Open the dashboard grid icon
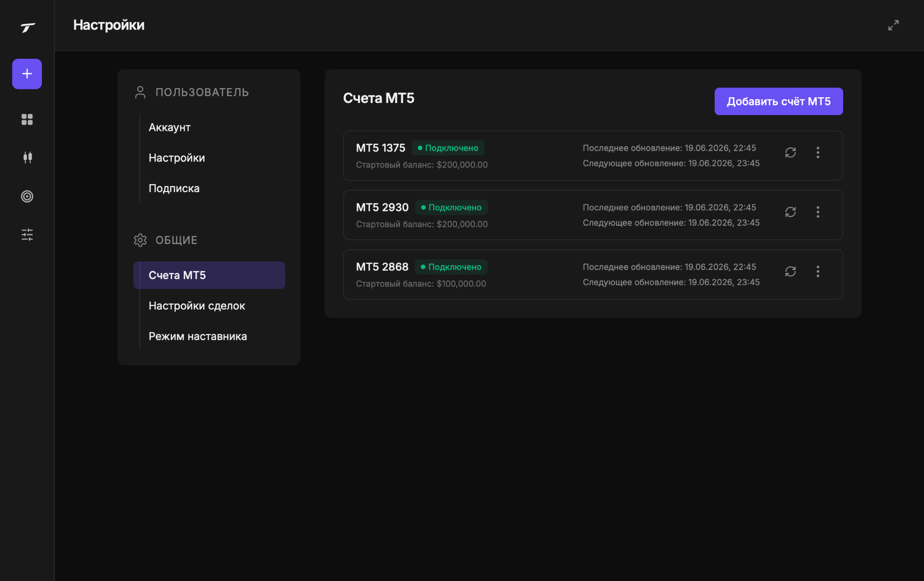The width and height of the screenshot is (924, 581). click(x=27, y=119)
